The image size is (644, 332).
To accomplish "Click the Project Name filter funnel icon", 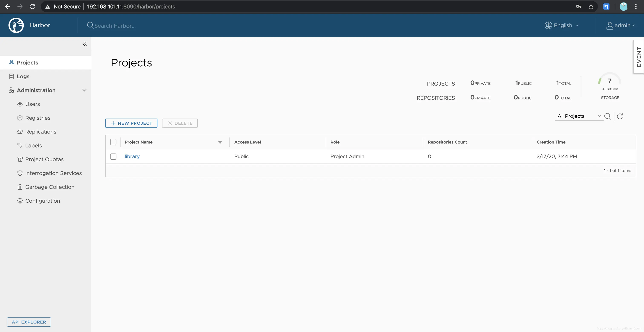I will 220,142.
